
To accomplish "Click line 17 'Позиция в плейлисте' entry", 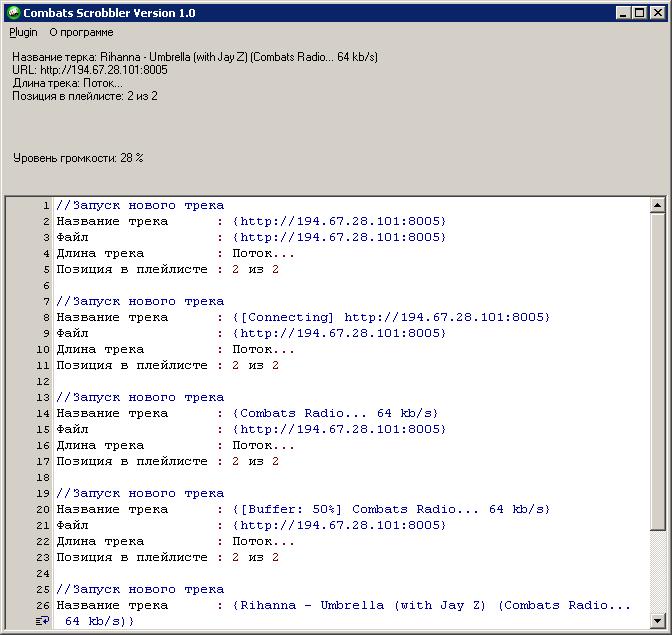I will (168, 461).
